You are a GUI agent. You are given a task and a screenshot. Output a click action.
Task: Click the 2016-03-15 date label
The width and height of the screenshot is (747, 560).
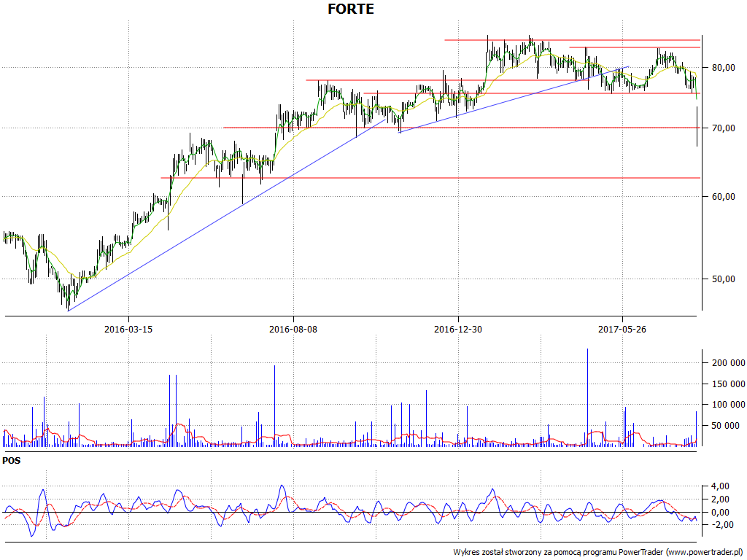pyautogui.click(x=128, y=329)
